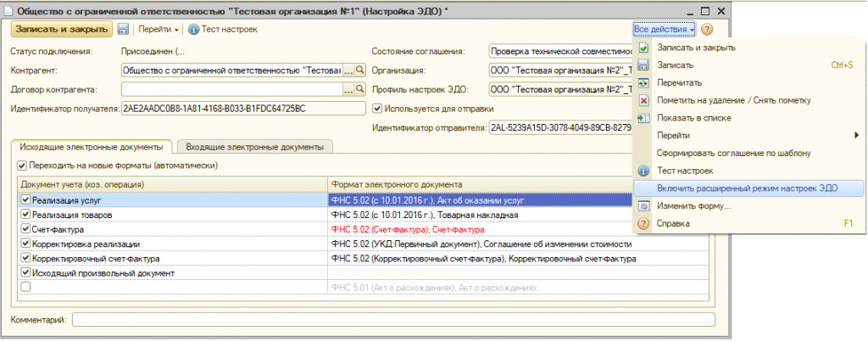Select Включить расширенный режим настроек ЭДО
This screenshot has width=868, height=342.
pyautogui.click(x=748, y=188)
